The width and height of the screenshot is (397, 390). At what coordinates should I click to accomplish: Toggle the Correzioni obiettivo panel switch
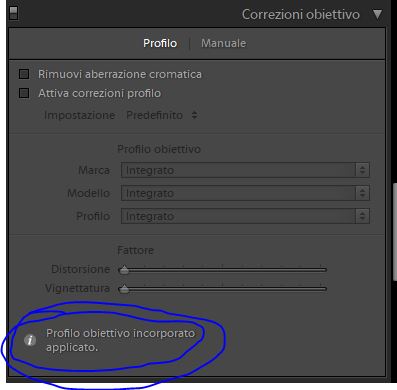[13, 13]
